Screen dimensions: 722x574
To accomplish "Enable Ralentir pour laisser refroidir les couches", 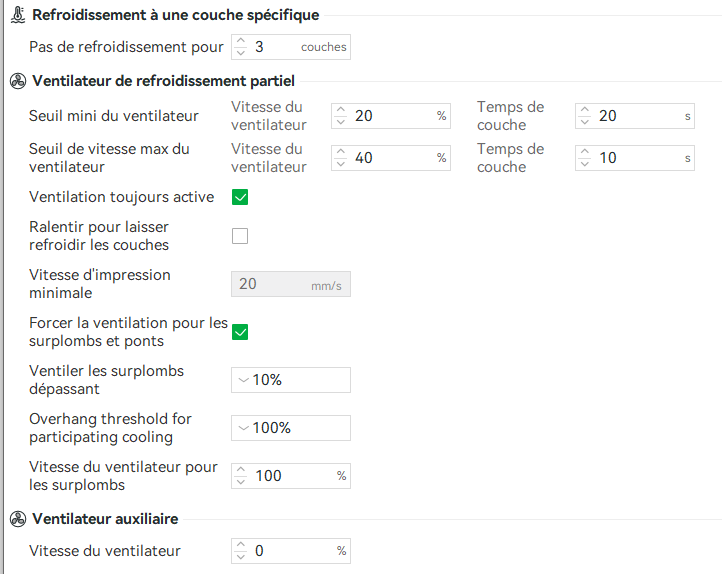I will tap(240, 237).
